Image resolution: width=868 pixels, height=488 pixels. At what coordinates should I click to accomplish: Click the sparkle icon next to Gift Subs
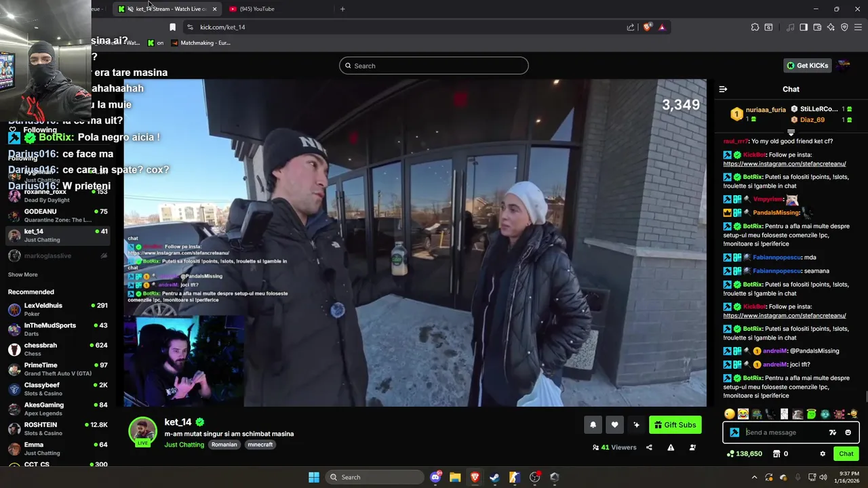coord(636,425)
